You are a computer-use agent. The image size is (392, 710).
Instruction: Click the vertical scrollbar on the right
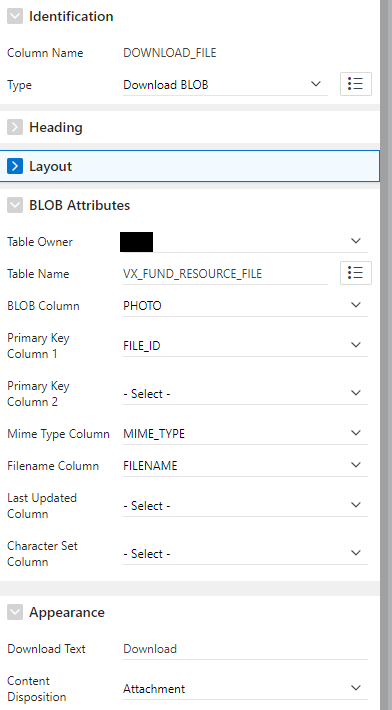click(386, 355)
